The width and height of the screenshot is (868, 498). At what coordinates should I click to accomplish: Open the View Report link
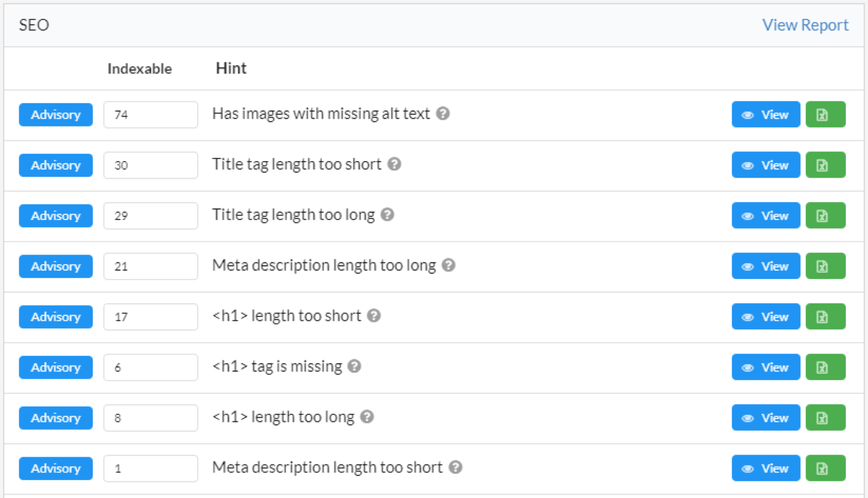pos(805,25)
